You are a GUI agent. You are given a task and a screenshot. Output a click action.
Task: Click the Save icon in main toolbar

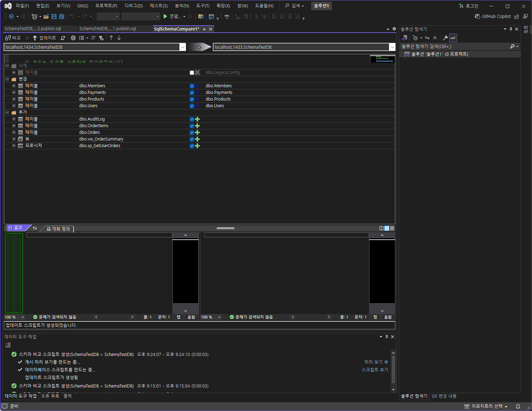click(54, 16)
